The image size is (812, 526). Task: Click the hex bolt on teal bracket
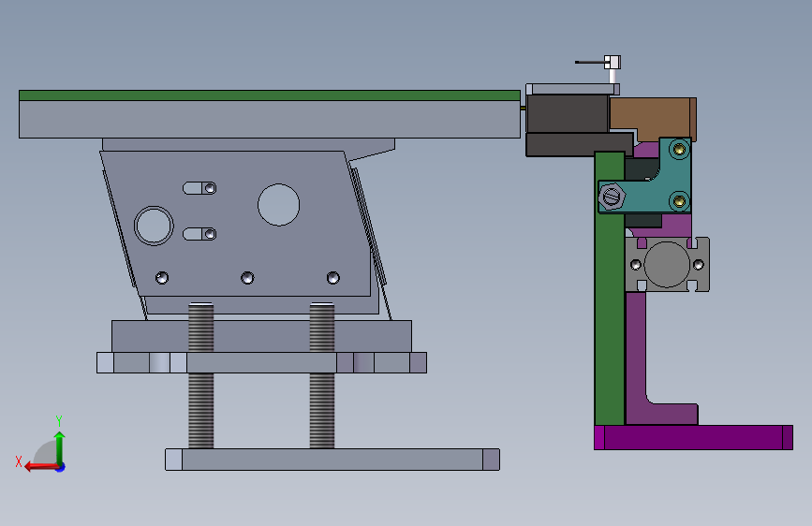[612, 197]
